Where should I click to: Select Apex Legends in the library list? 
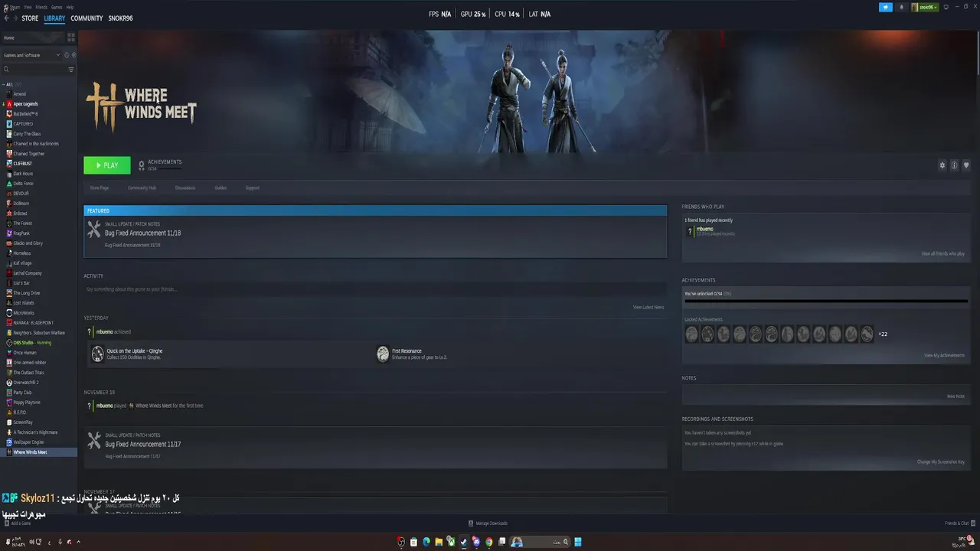25,104
